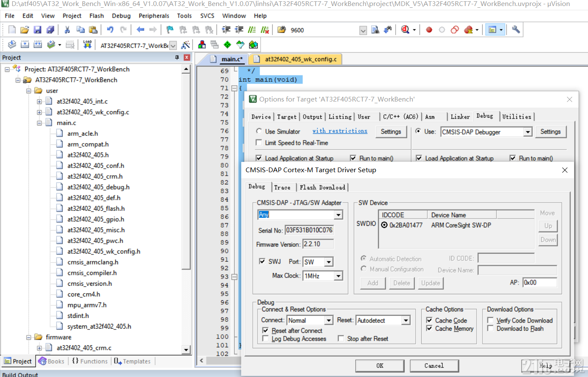Rebuild all target files
Image resolution: width=588 pixels, height=377 pixels.
(38, 45)
